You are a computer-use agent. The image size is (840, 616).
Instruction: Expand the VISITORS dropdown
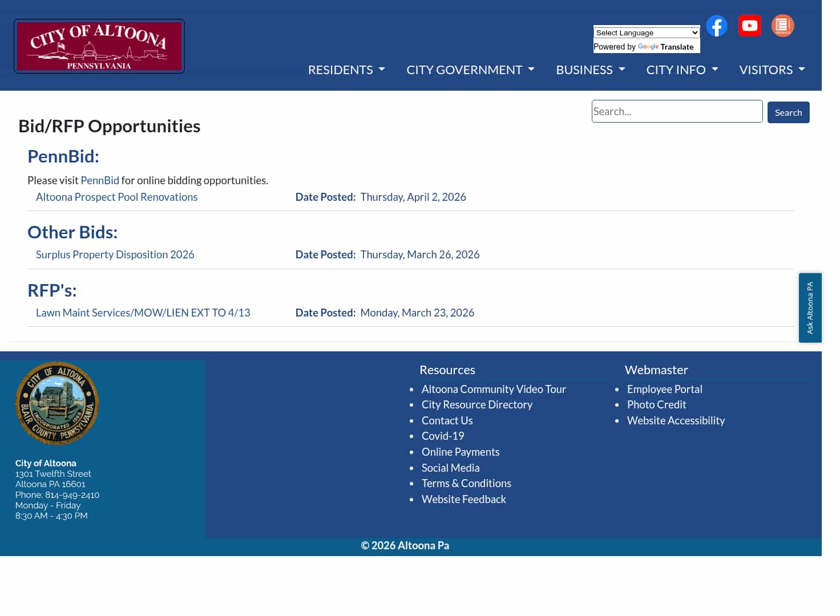[772, 70]
